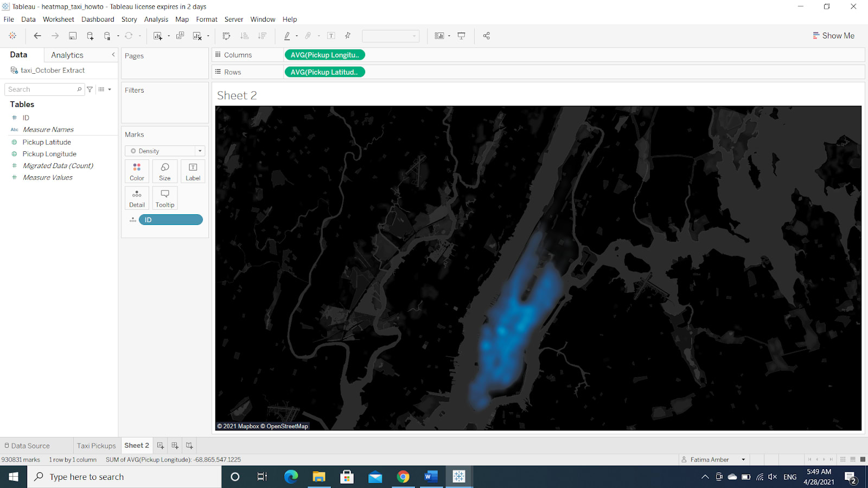Click the New Dashboard tab icon
The image size is (868, 488).
[x=175, y=446]
